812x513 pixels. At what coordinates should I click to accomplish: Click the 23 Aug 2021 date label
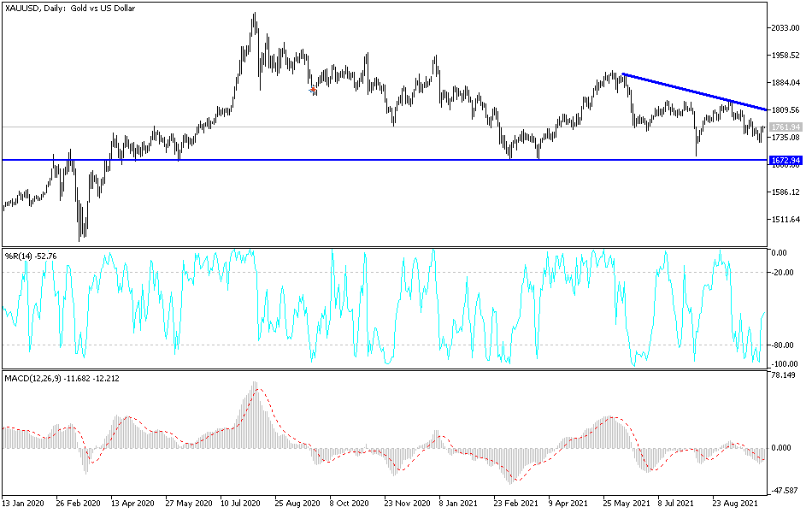pos(734,504)
